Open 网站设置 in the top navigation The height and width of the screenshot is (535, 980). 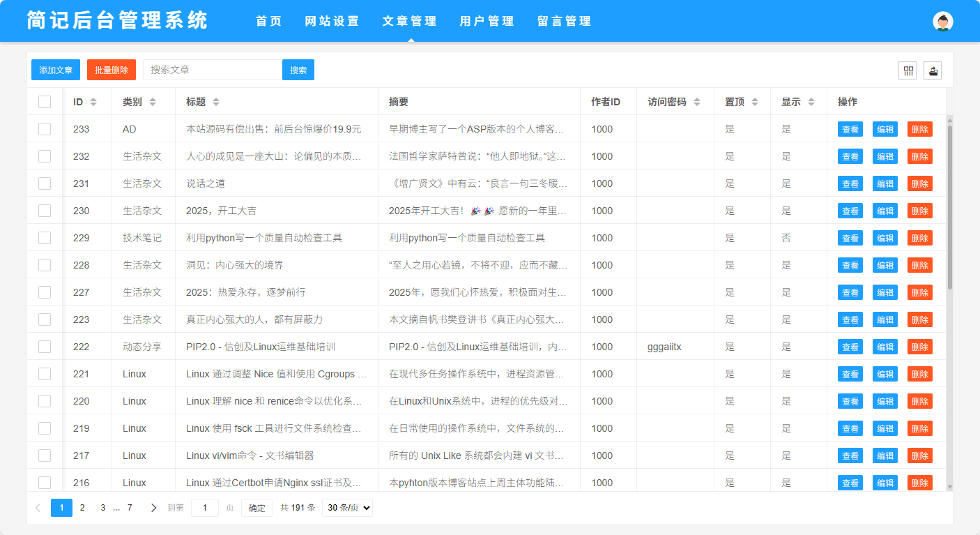pos(332,22)
